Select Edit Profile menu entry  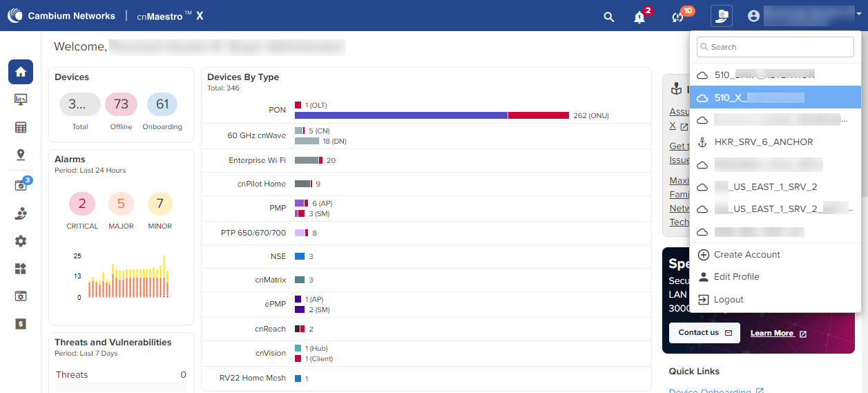(736, 277)
